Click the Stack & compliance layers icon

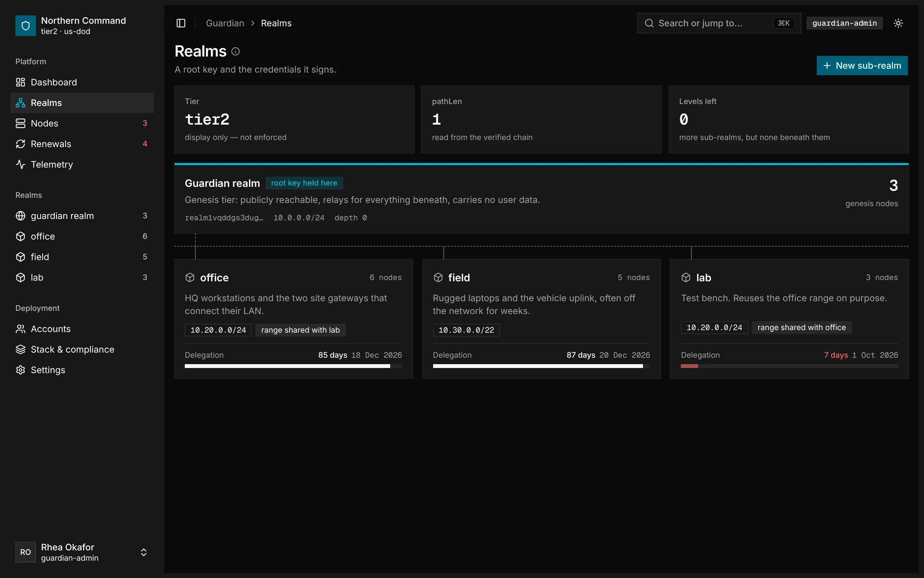coord(21,349)
